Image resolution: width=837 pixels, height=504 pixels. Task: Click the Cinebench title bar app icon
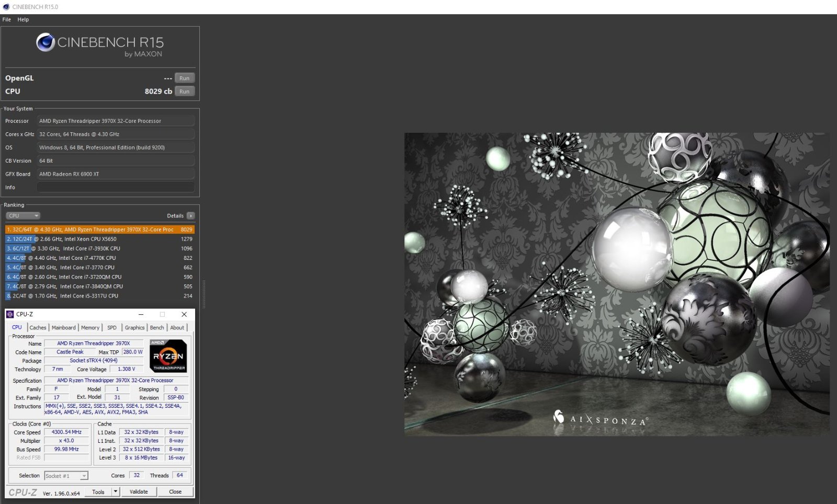point(6,7)
